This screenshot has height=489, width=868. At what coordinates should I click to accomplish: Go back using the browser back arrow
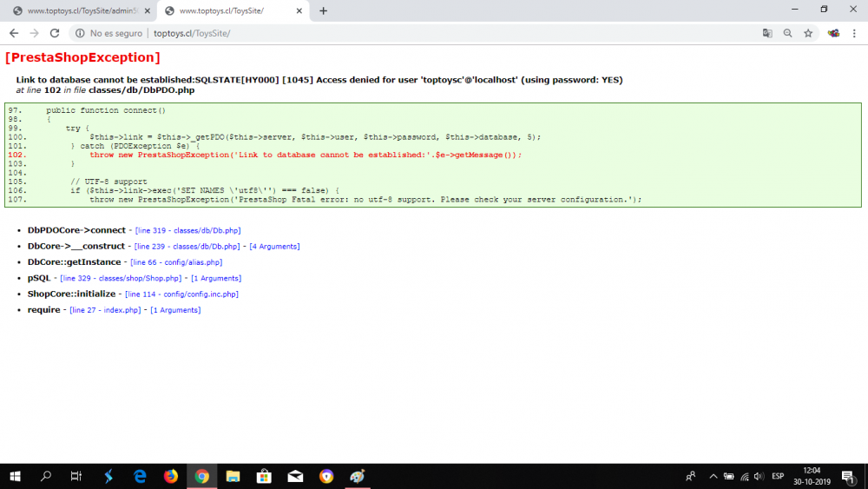[14, 33]
